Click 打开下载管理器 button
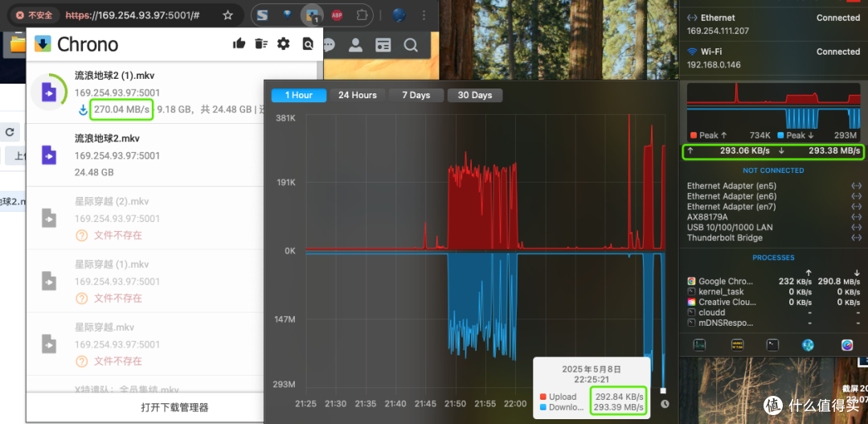The height and width of the screenshot is (424, 868). (175, 408)
